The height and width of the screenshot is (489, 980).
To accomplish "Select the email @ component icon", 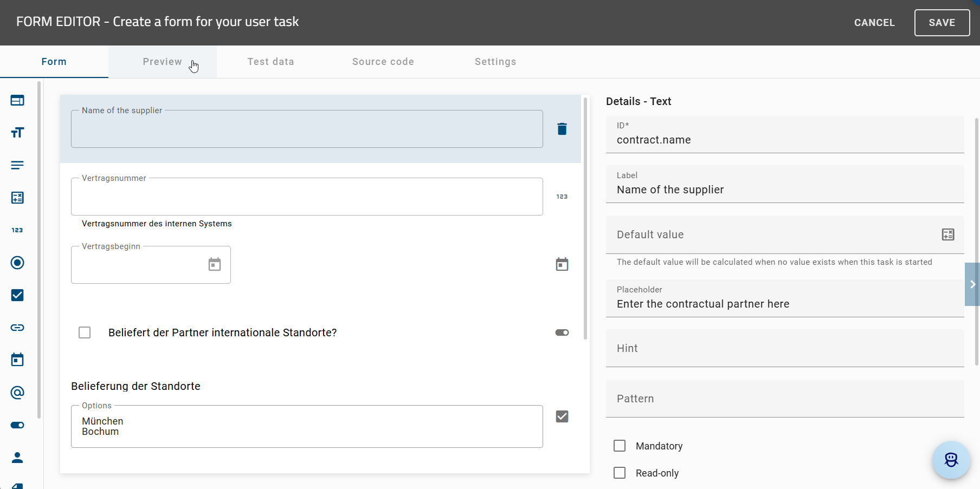I will click(17, 393).
